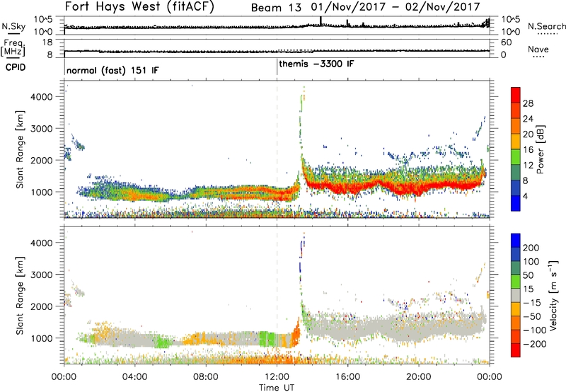Click the red segment of the Power color bar

click(x=516, y=95)
